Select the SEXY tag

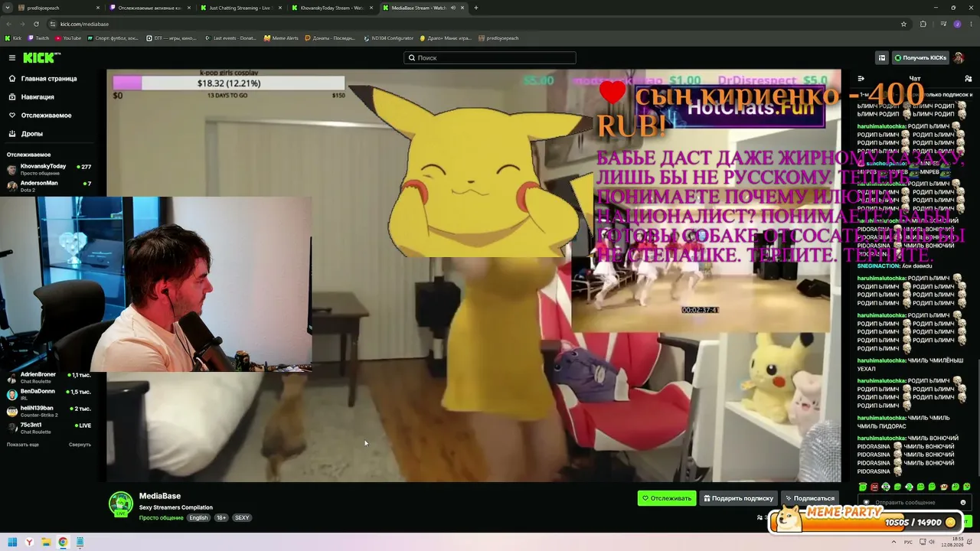tap(242, 518)
